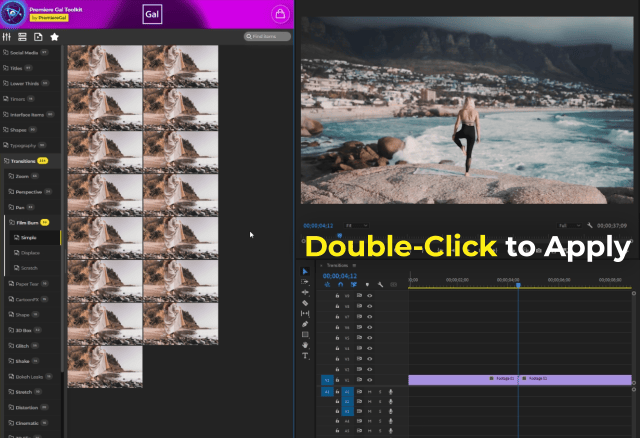Expand the Zoom transitions subfolder
Screen dimensions: 640x438
tap(33, 176)
